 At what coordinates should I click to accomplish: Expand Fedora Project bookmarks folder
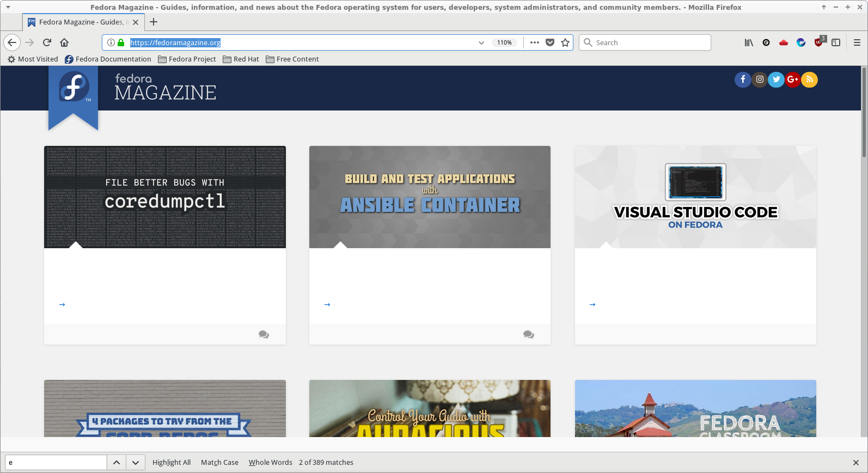point(187,59)
